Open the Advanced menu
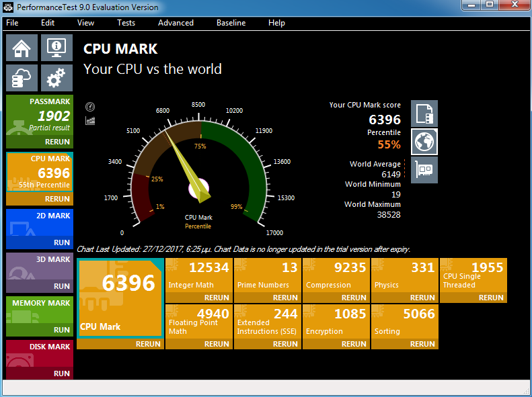Screen dimensions: 532x397 (x=176, y=23)
